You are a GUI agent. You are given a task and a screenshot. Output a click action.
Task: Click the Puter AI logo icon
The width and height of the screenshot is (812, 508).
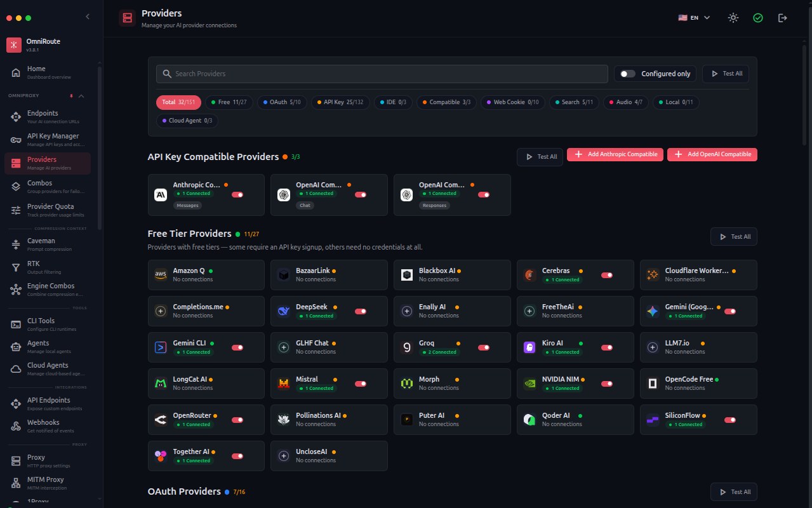pyautogui.click(x=407, y=420)
